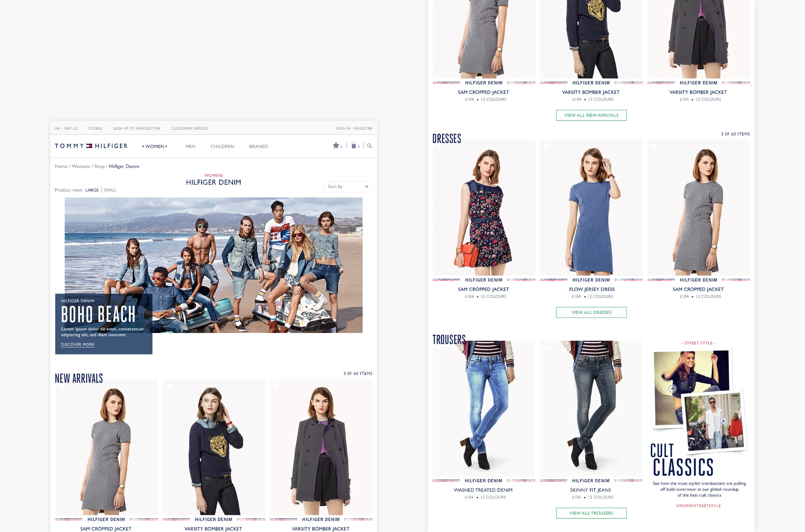
Task: Open the Skinny Fit Jeans product image
Action: pyautogui.click(x=591, y=407)
